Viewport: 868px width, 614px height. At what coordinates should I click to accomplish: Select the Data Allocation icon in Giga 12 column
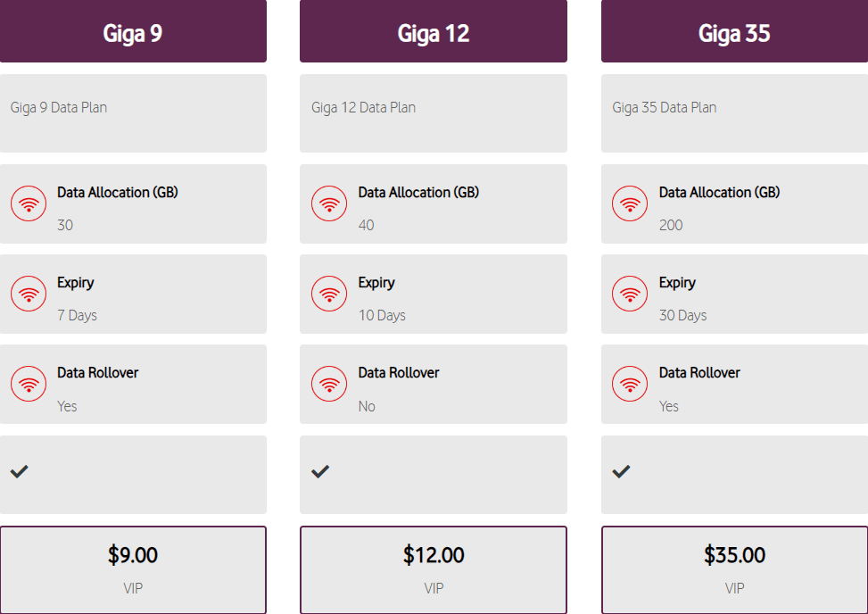329,203
